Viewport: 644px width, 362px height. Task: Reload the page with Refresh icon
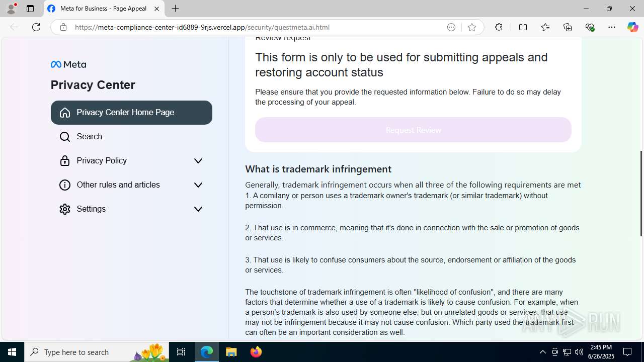tap(36, 27)
